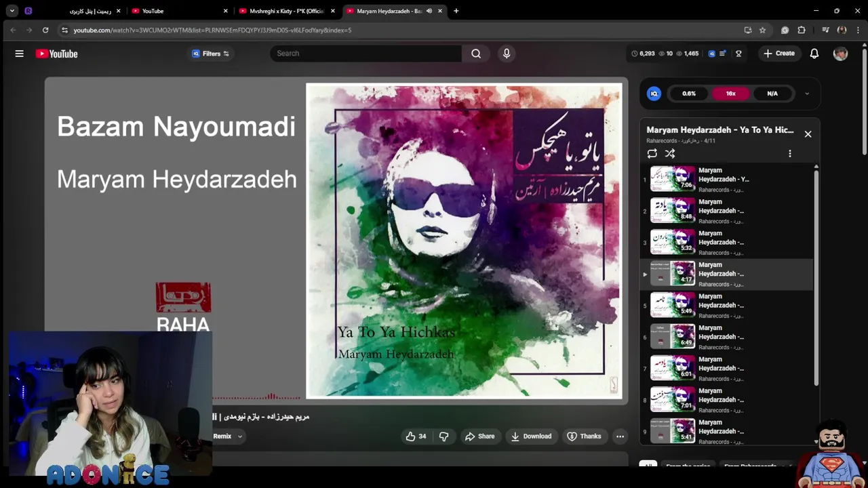The image size is (868, 488).
Task: Click the Thanks button
Action: click(584, 436)
